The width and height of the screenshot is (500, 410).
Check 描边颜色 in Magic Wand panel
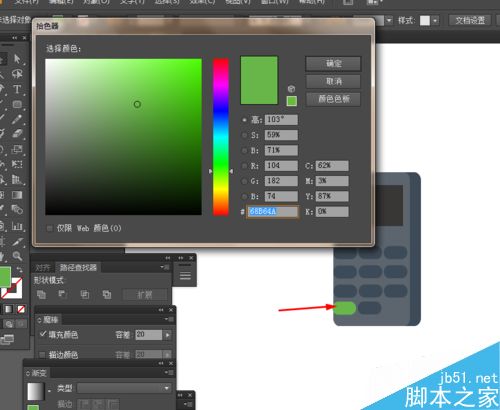42,355
